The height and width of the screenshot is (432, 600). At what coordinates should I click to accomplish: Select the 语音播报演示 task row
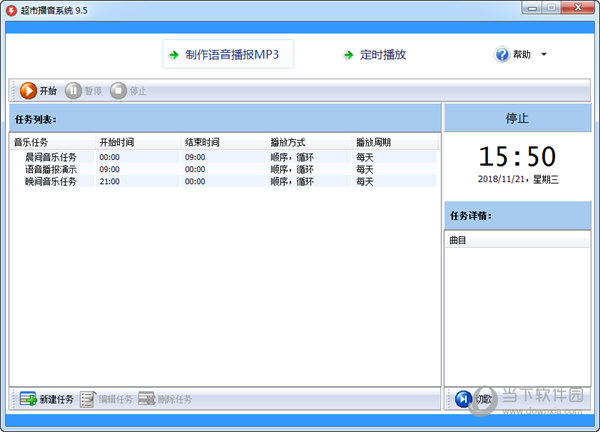click(50, 169)
